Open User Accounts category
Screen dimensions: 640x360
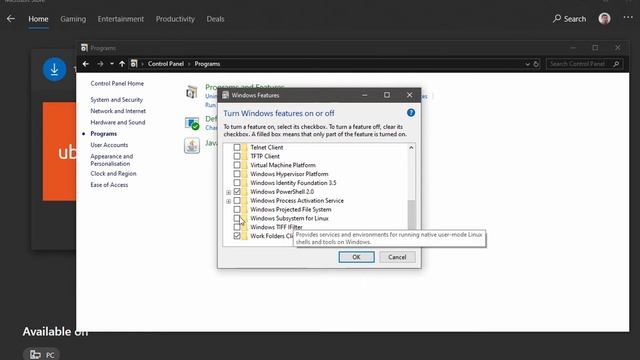tap(109, 145)
